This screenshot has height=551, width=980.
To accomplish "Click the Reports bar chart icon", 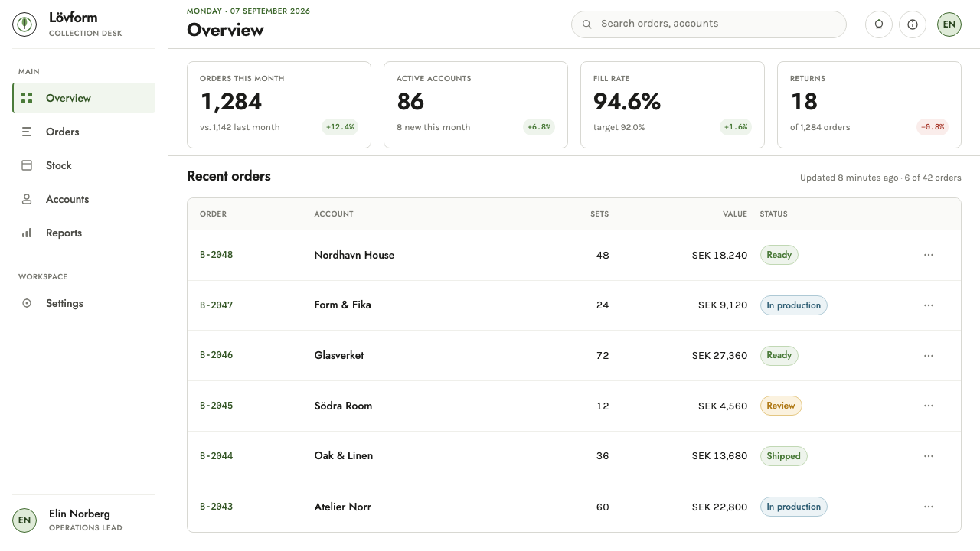I will [27, 233].
